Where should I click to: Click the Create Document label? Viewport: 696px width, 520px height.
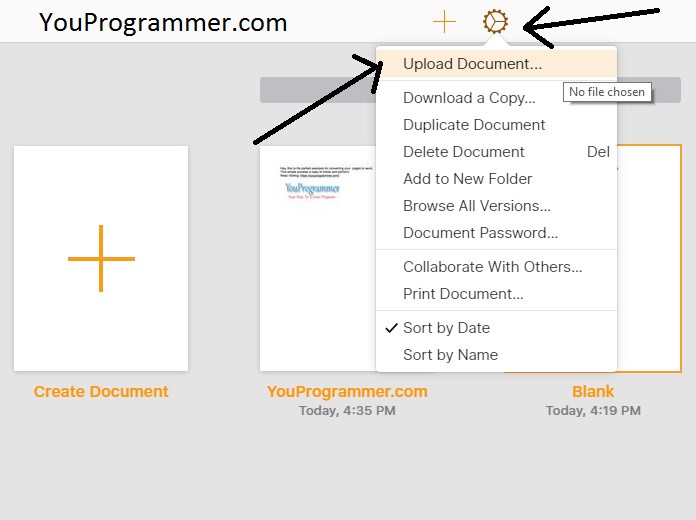[101, 392]
